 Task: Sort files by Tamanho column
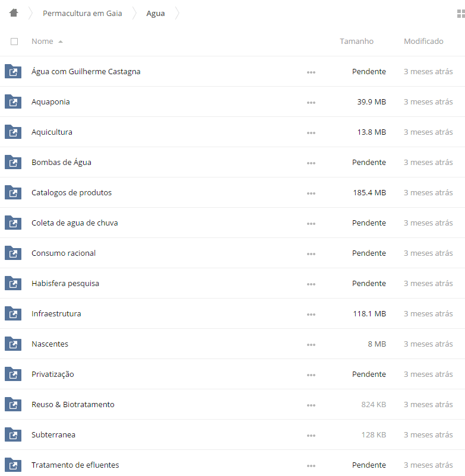[x=356, y=42]
